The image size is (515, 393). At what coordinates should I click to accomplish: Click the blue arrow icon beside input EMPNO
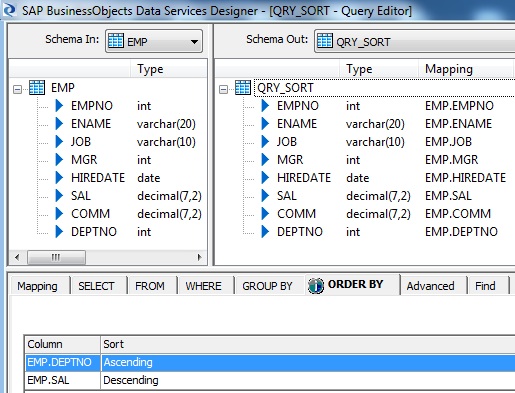point(59,106)
